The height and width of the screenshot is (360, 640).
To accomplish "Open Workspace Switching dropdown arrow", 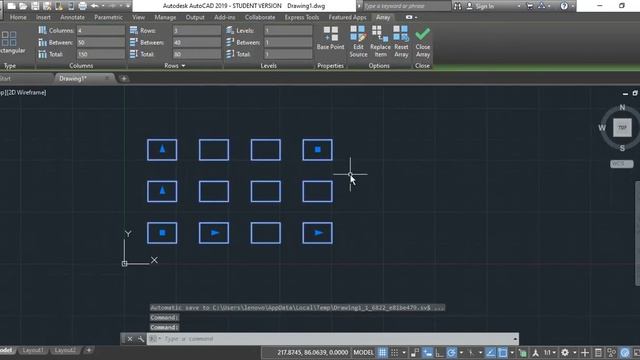I will (x=575, y=352).
